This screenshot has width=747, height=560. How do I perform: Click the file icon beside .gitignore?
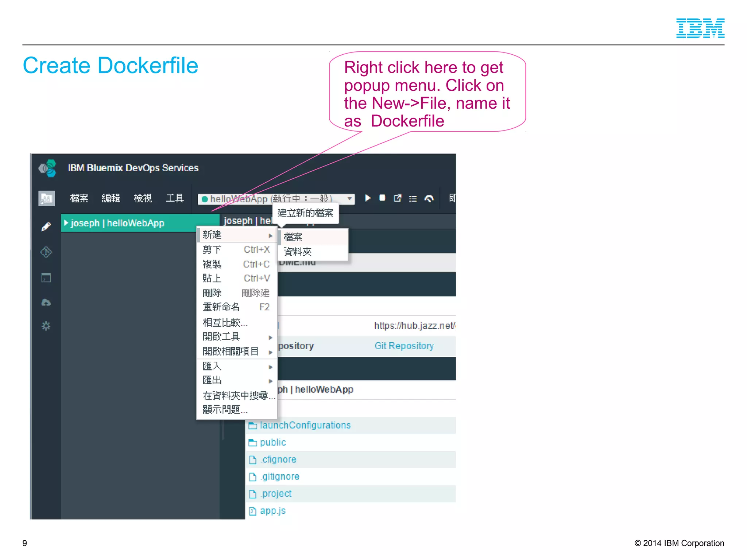coord(253,477)
